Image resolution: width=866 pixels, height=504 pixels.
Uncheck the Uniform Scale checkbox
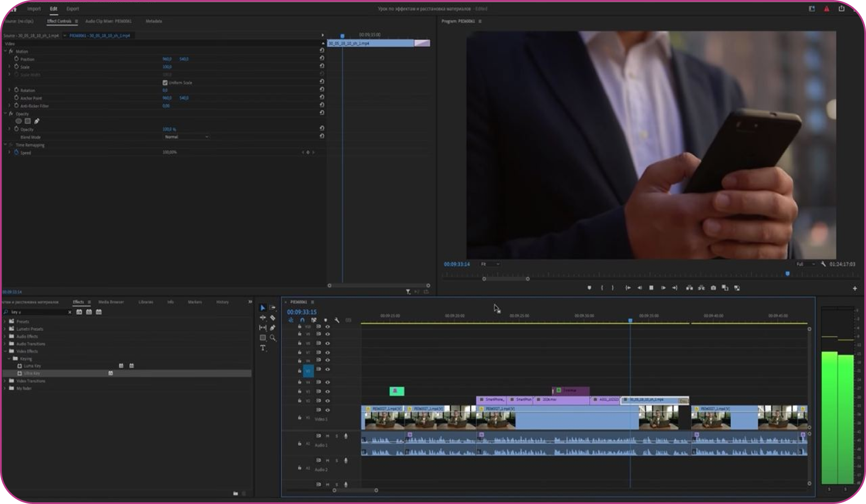tap(165, 82)
